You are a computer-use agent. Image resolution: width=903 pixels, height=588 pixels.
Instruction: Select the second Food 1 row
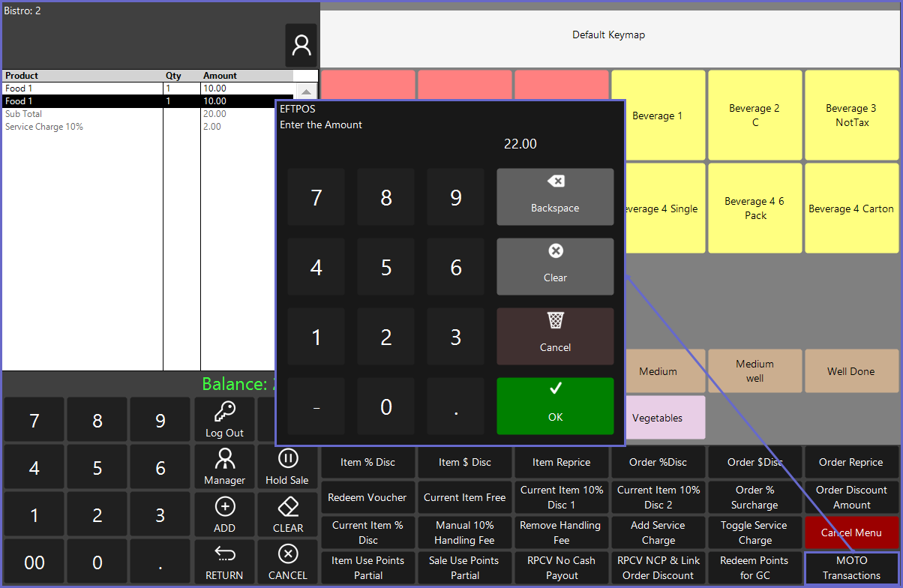coord(82,101)
